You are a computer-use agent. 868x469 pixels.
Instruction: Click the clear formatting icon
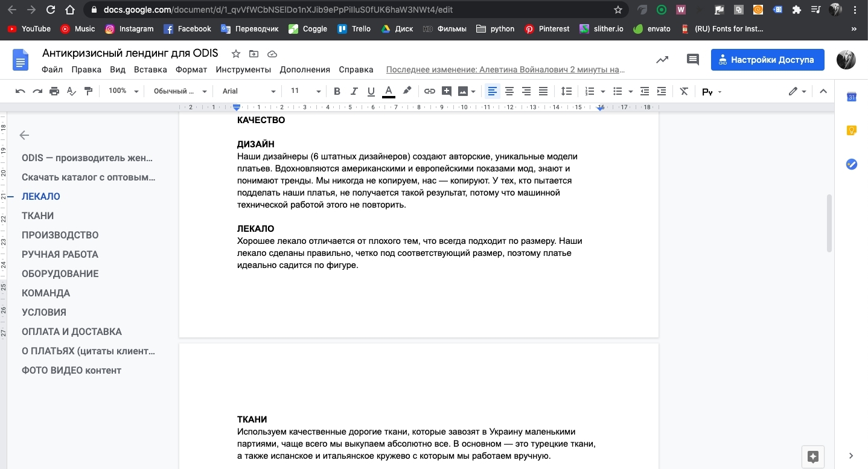(x=683, y=91)
